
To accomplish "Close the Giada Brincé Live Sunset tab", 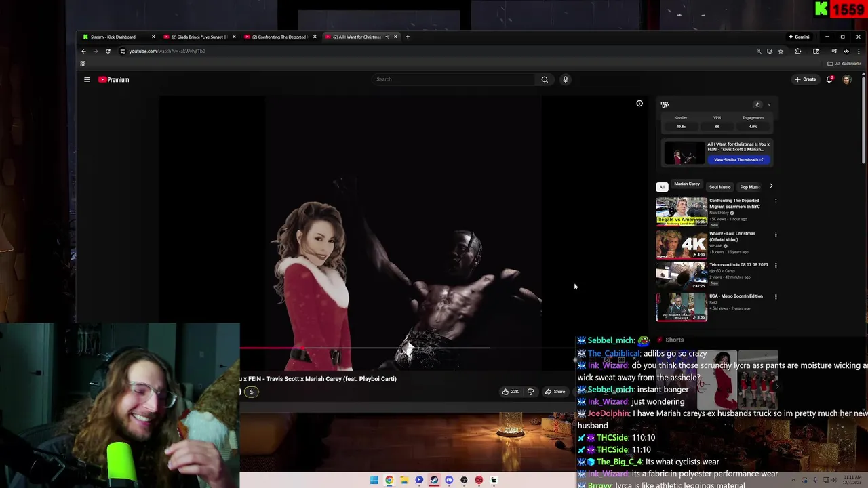I will pyautogui.click(x=234, y=37).
